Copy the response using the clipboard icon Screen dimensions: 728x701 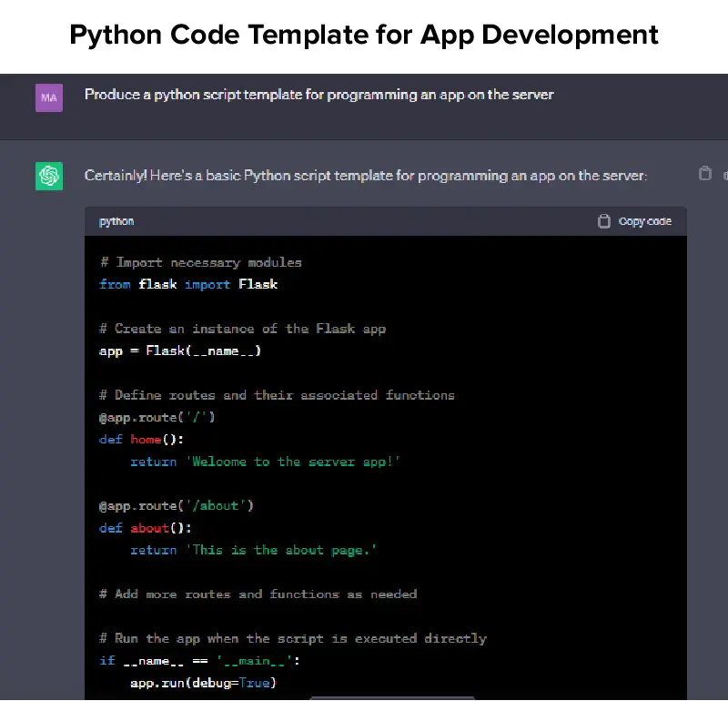point(704,173)
